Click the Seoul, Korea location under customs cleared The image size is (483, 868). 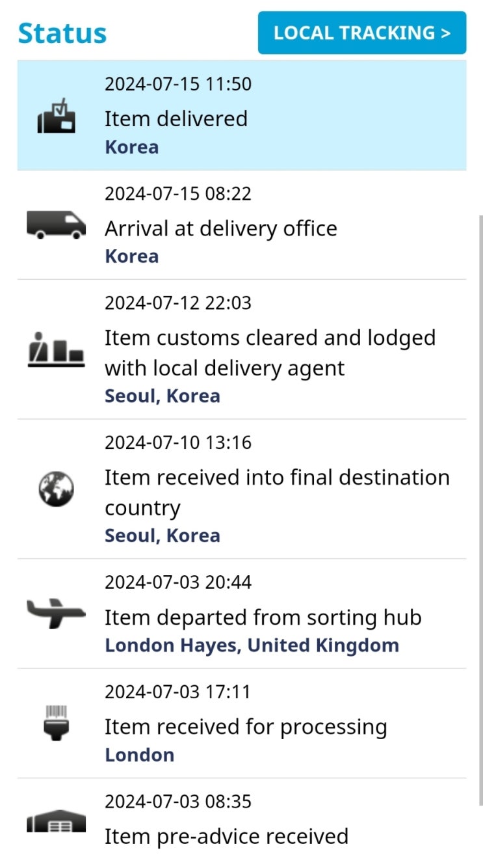point(163,396)
